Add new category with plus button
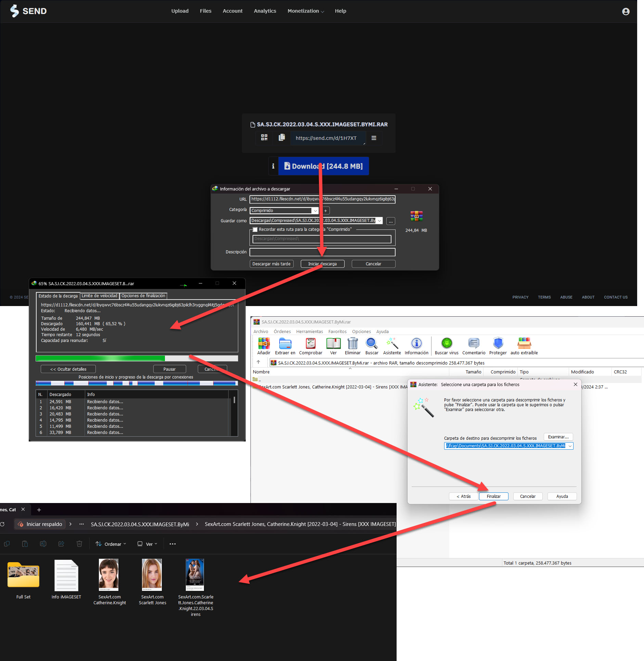This screenshot has width=644, height=661. coord(325,211)
